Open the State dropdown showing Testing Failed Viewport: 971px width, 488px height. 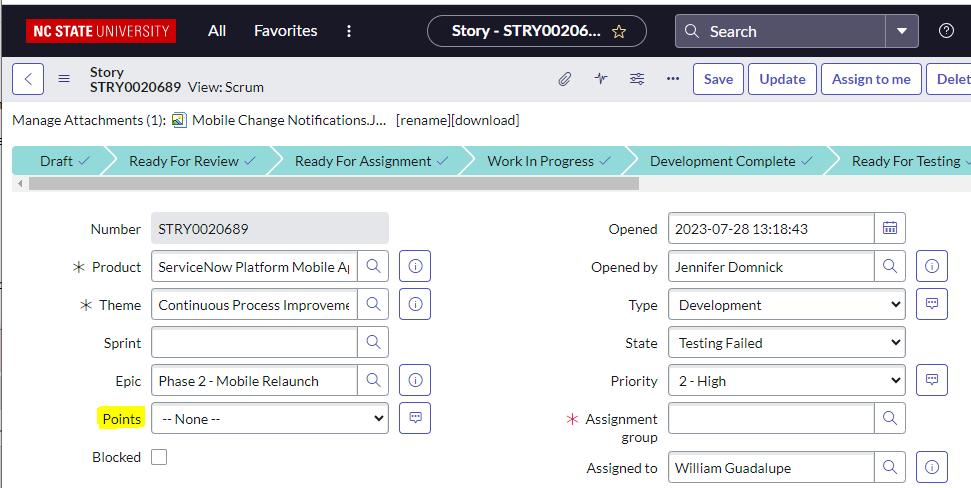787,343
